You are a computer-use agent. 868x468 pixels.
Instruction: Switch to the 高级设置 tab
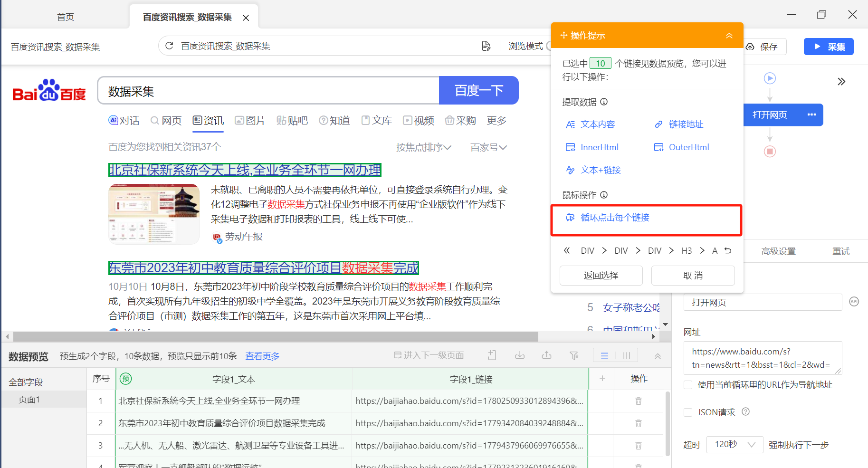[x=778, y=251]
